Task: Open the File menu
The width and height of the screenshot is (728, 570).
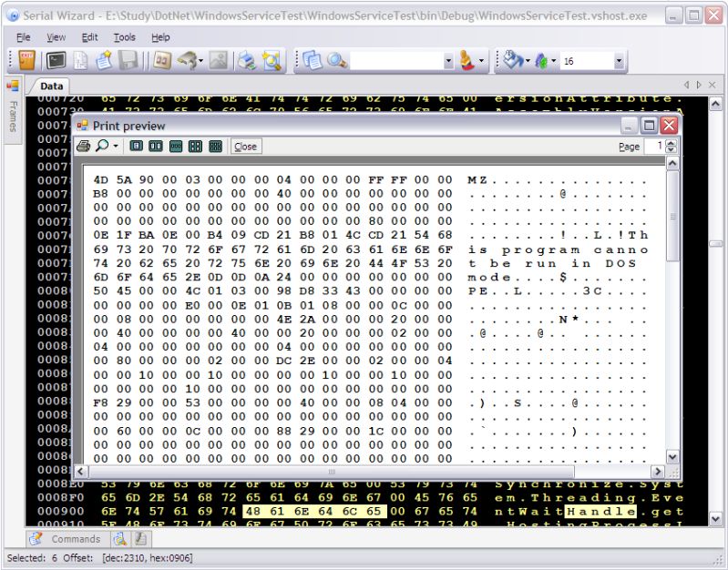Action: point(23,37)
